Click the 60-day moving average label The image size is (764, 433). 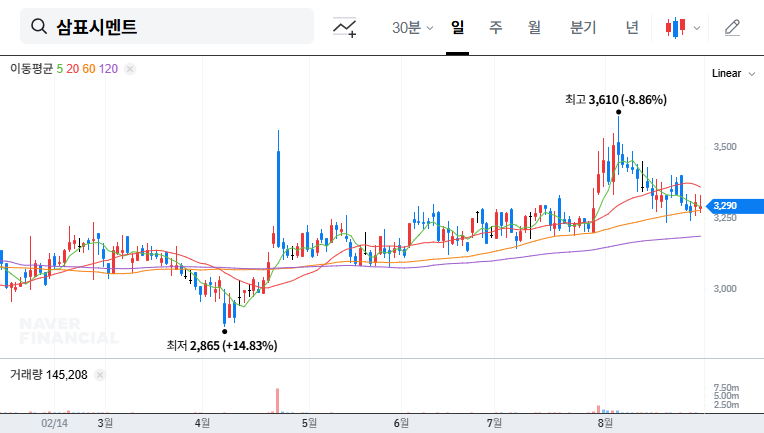89,69
